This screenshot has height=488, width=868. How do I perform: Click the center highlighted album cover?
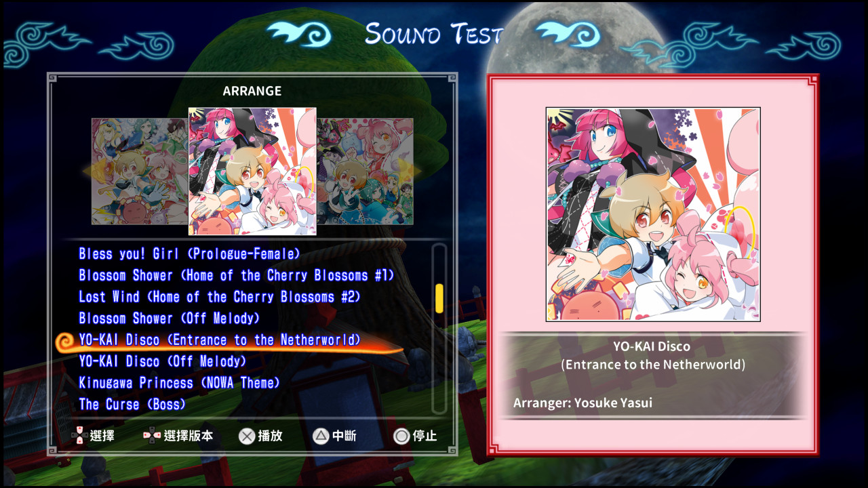[252, 171]
